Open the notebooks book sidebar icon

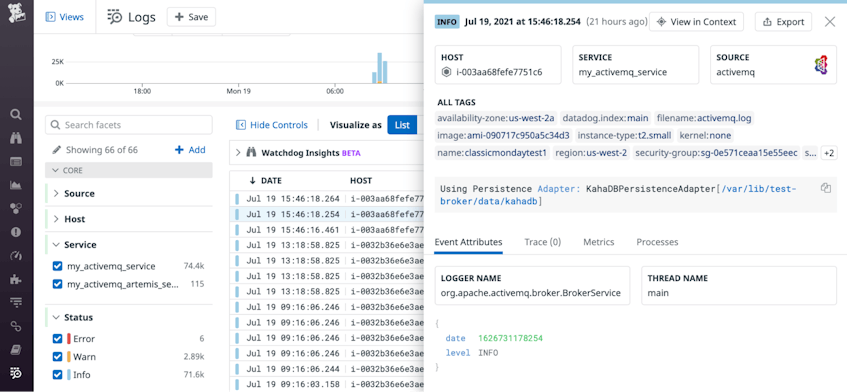(16, 349)
